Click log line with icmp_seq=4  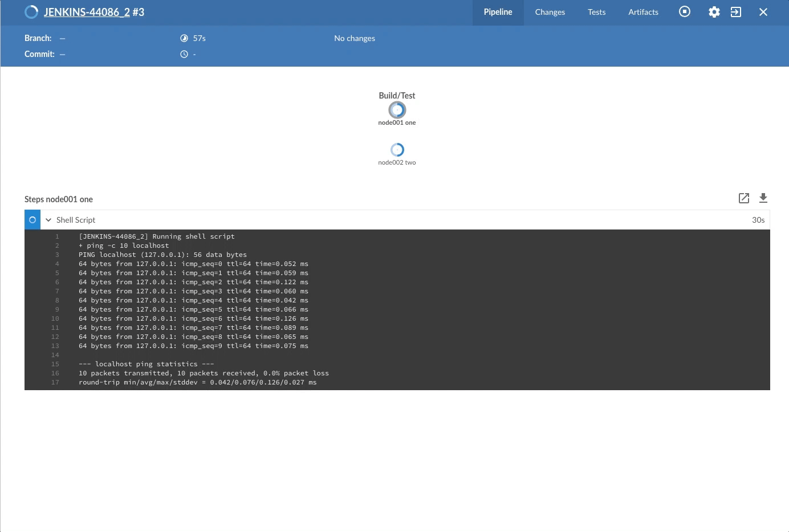(x=193, y=300)
